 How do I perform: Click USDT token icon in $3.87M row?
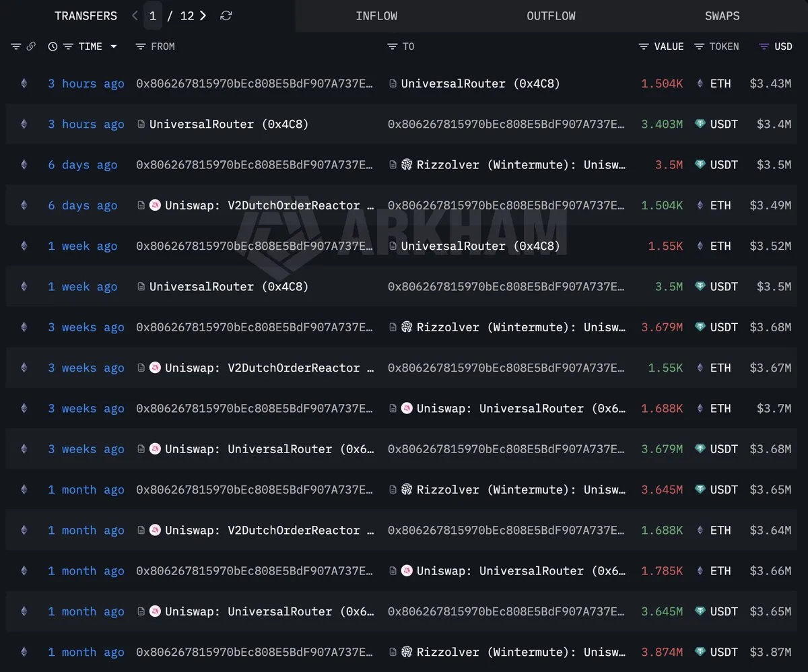pyautogui.click(x=700, y=652)
